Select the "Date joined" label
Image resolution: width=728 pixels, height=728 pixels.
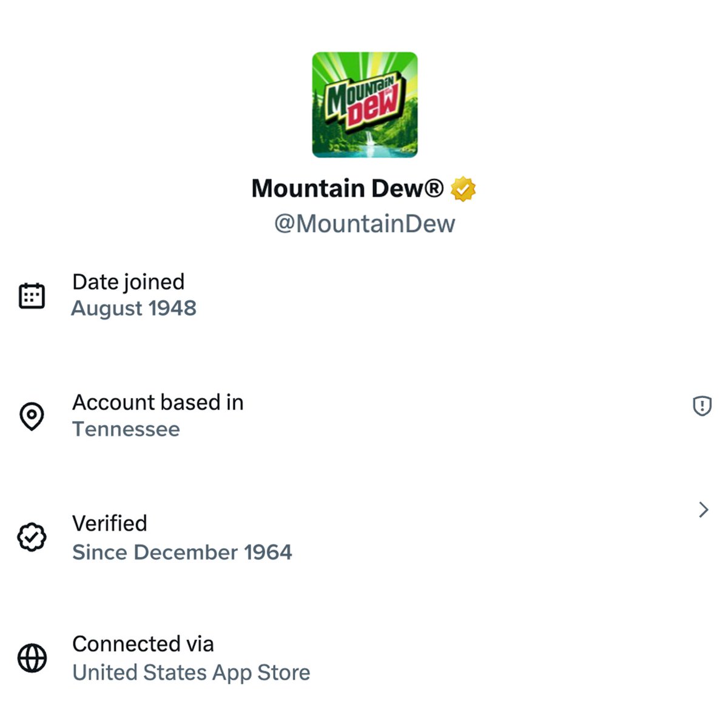(128, 282)
